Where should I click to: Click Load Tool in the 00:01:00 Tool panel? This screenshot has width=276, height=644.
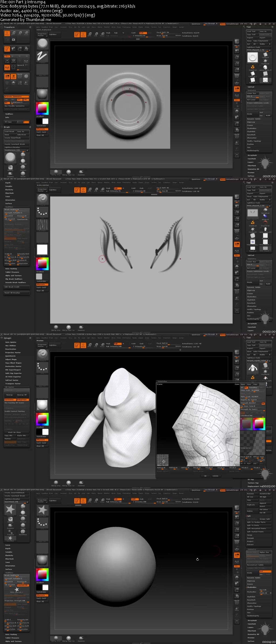click(253, 31)
